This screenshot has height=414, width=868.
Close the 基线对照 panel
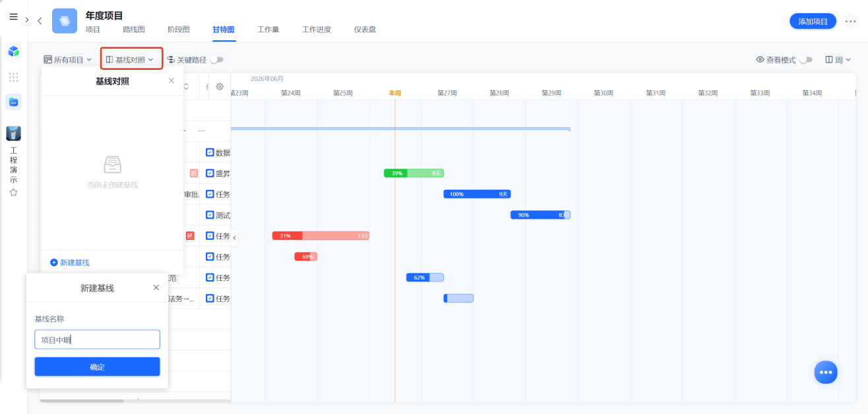tap(171, 80)
